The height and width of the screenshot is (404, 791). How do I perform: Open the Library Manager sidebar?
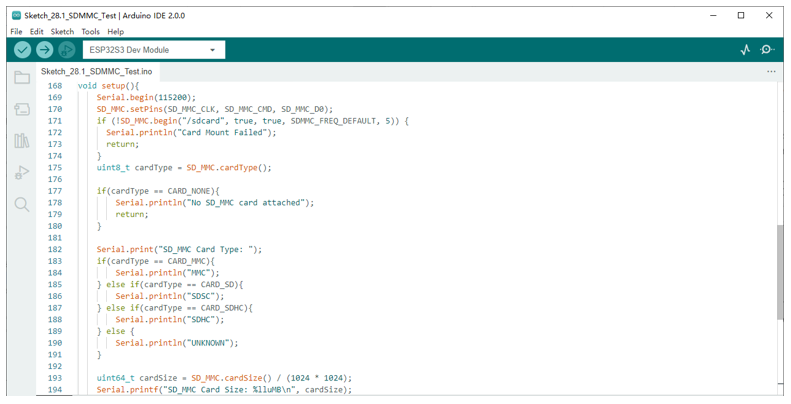pos(22,140)
